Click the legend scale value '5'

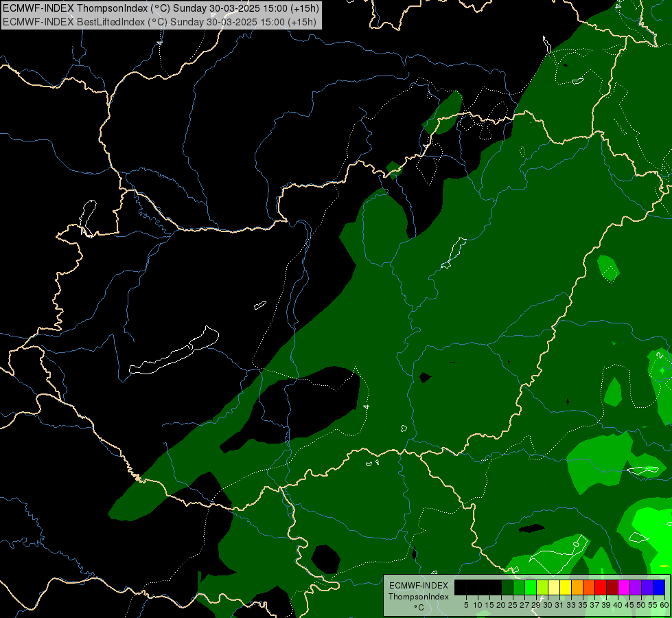click(x=466, y=605)
